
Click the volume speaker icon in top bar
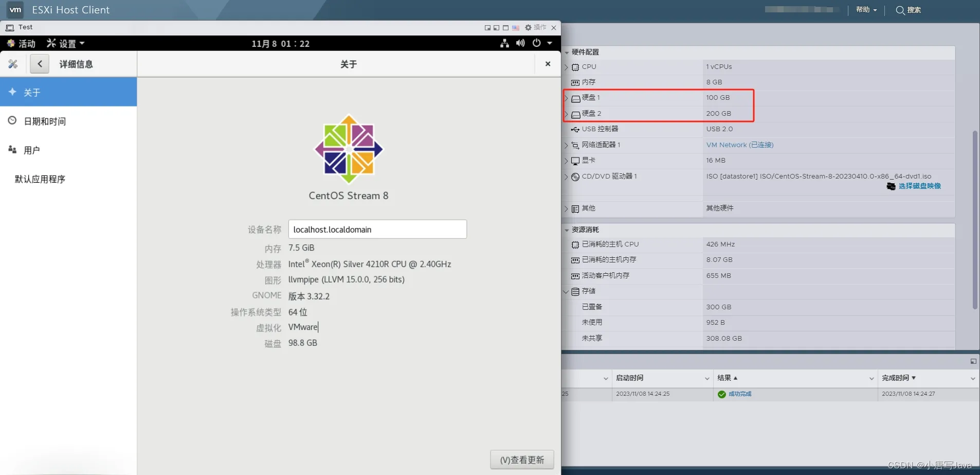[520, 43]
